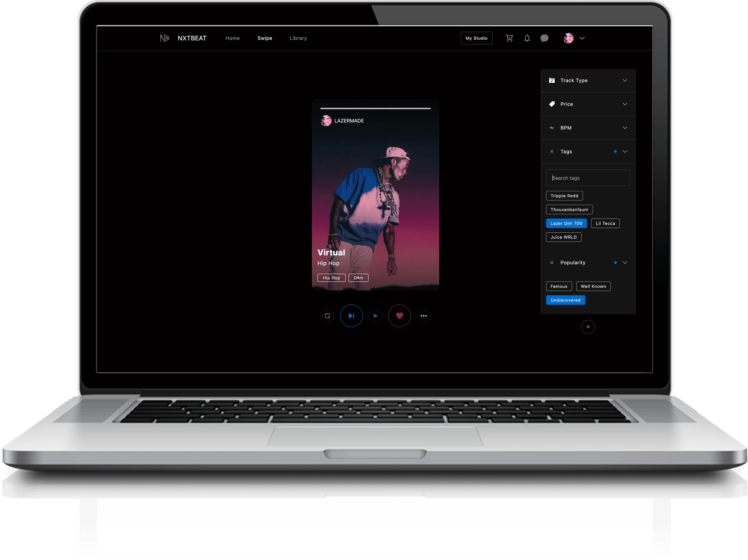Go to the Home tab
Viewport: 748px width, 560px height.
coord(232,38)
